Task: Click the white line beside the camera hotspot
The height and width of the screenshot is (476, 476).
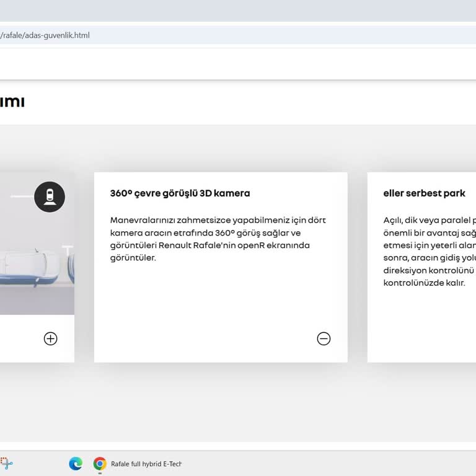Action: point(22,196)
